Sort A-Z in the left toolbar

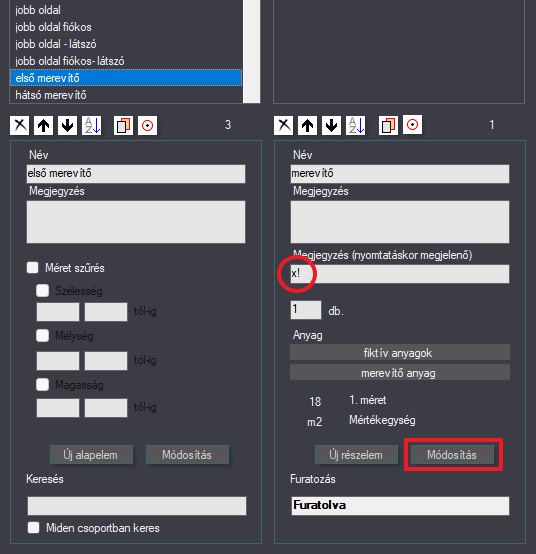click(x=92, y=125)
